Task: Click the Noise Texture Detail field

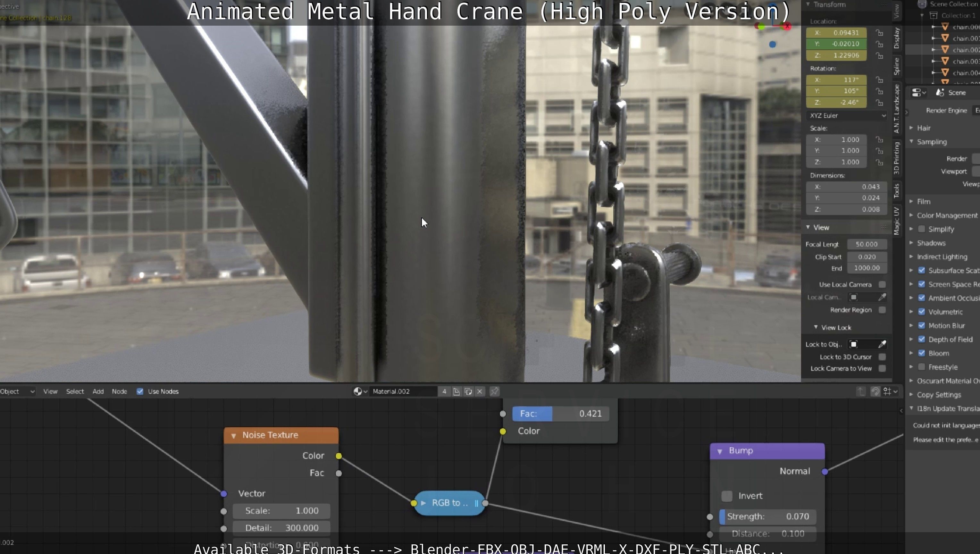Action: [281, 528]
